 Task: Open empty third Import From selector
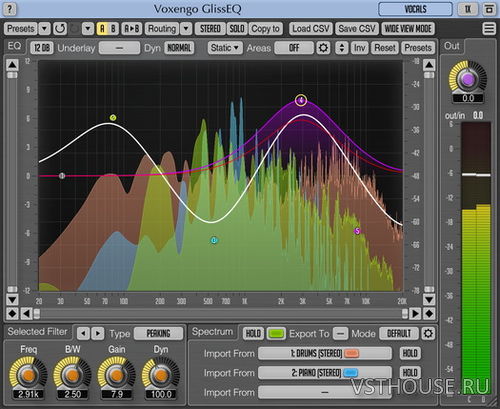(325, 392)
